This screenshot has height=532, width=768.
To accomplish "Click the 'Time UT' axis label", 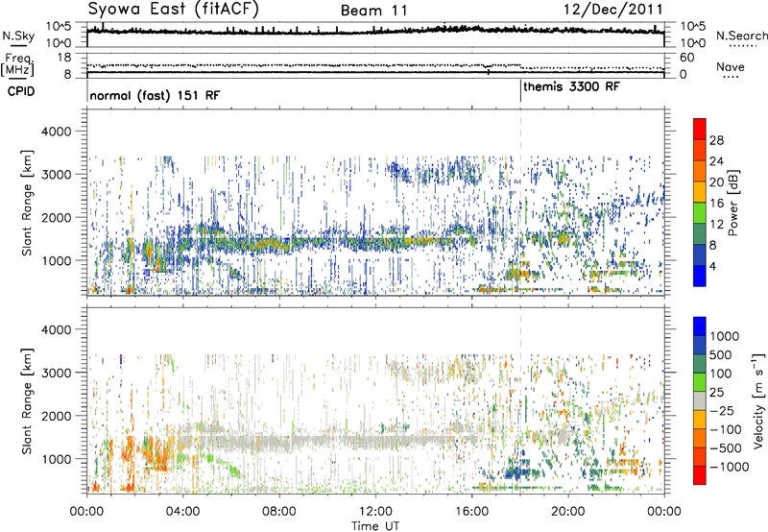I will point(375,525).
